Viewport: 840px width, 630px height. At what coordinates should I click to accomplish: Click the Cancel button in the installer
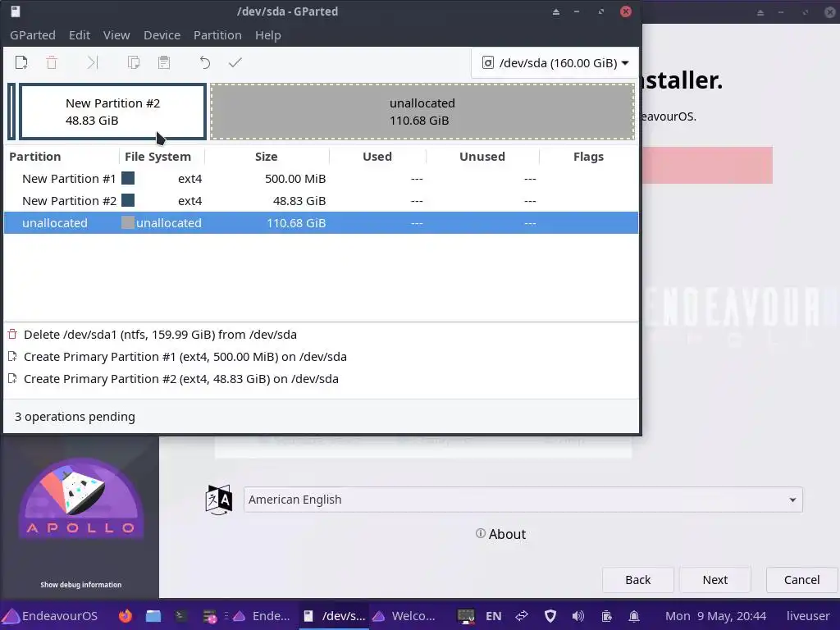point(801,580)
